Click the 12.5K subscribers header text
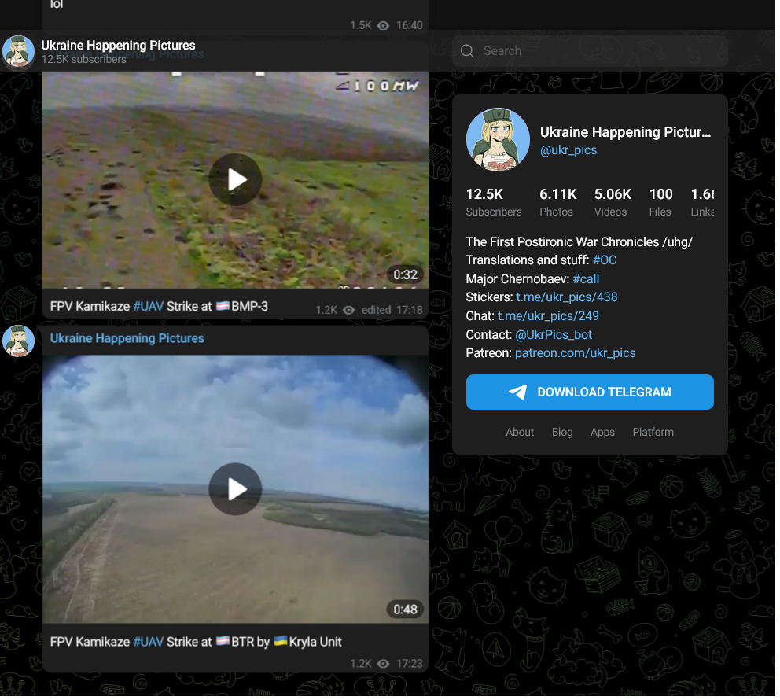The image size is (780, 700). point(83,59)
